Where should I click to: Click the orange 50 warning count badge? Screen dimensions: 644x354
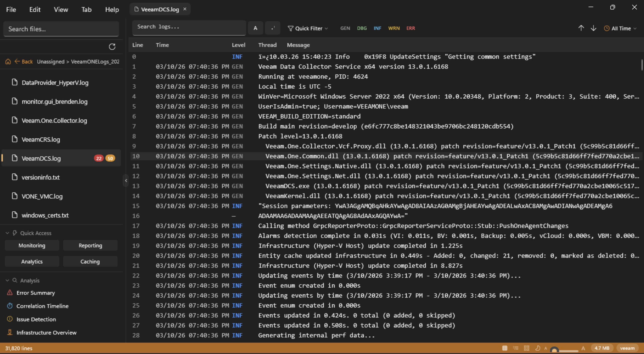110,158
